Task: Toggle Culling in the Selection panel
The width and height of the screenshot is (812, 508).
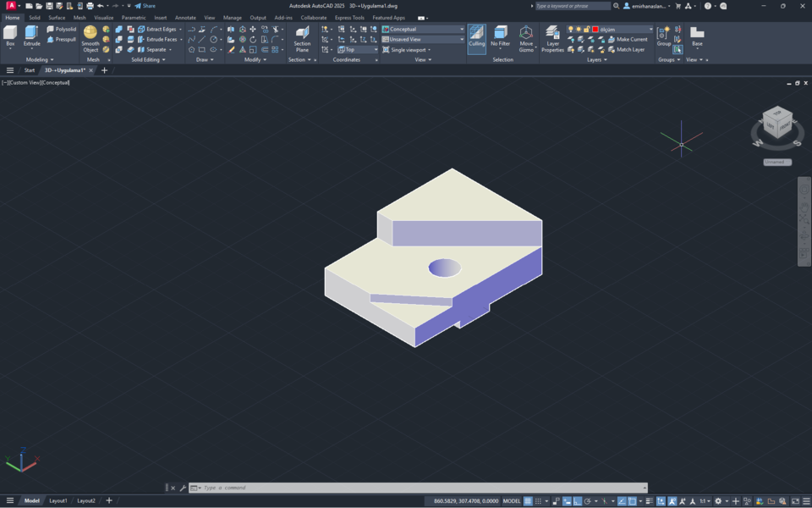Action: (x=476, y=37)
